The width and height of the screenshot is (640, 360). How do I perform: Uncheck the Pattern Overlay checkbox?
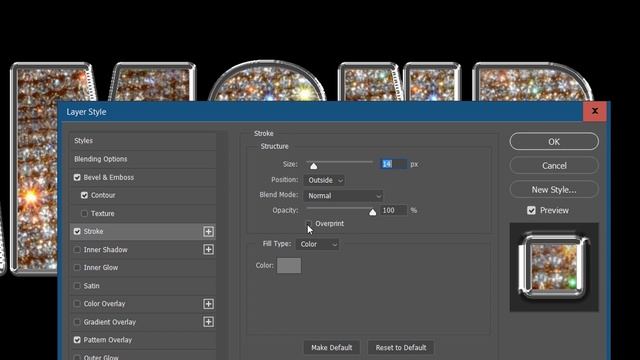click(x=77, y=340)
